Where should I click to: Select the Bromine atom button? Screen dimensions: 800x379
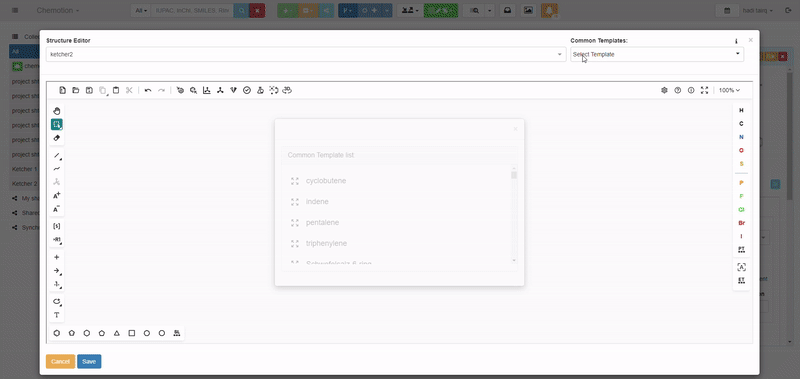click(x=741, y=223)
